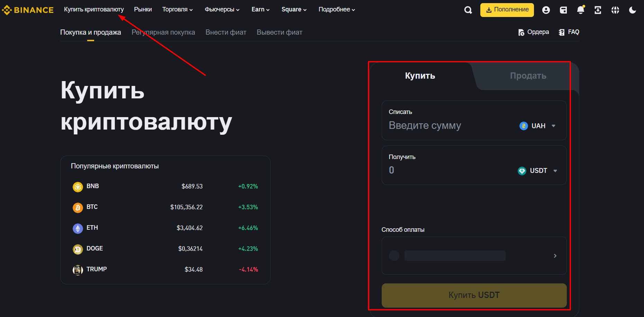Click DOGE price $0,36214

190,249
